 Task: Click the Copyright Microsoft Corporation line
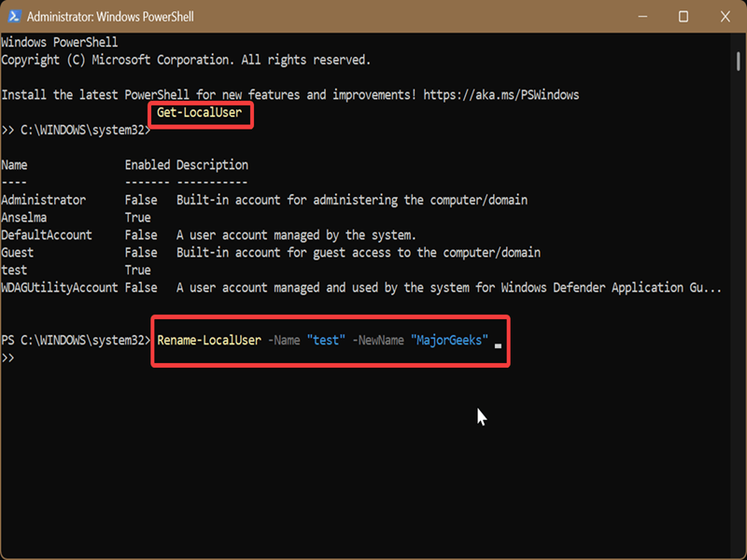[186, 60]
